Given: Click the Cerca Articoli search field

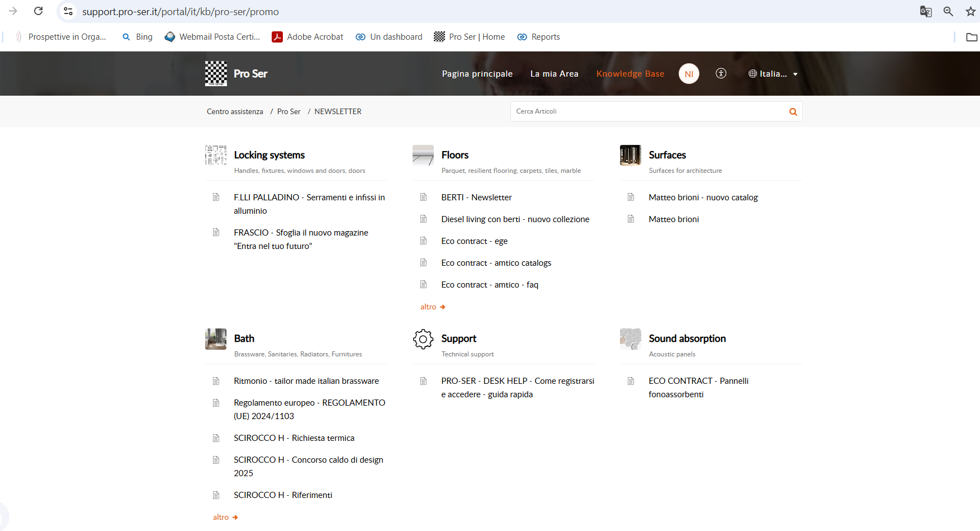Looking at the screenshot, I should (x=648, y=111).
